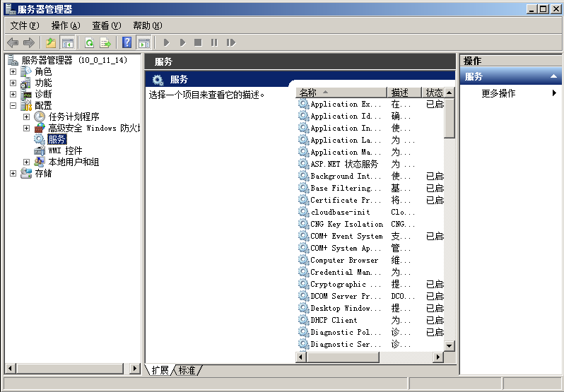Toggle the action pane show/hide icon
The width and height of the screenshot is (564, 392).
tap(143, 42)
